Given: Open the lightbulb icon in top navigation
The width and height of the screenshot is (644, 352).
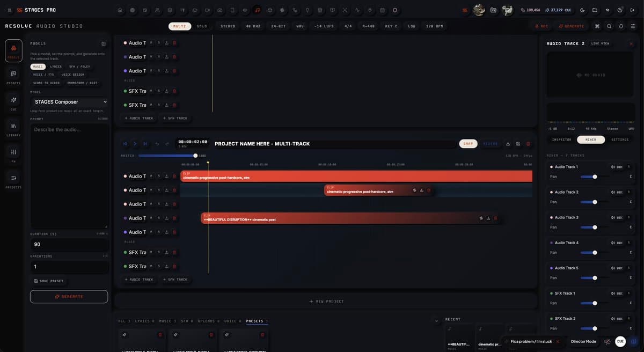Looking at the screenshot, I should click(x=308, y=10).
